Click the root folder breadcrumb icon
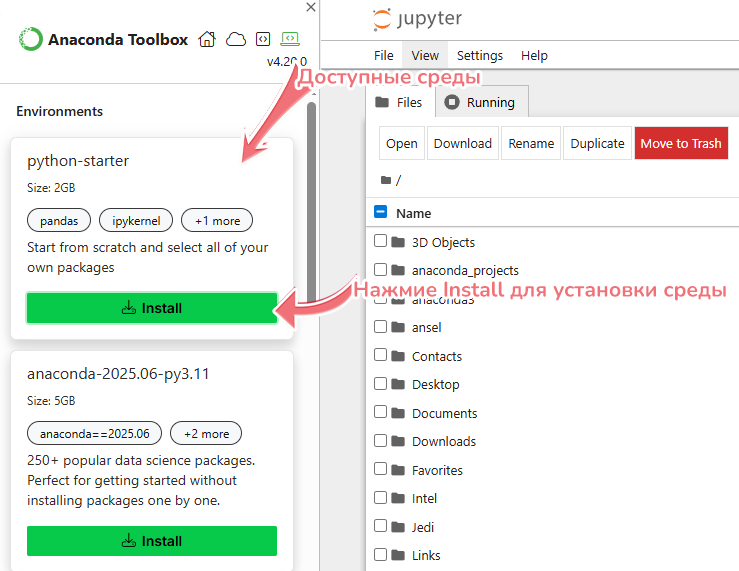This screenshot has width=739, height=571. 384,180
